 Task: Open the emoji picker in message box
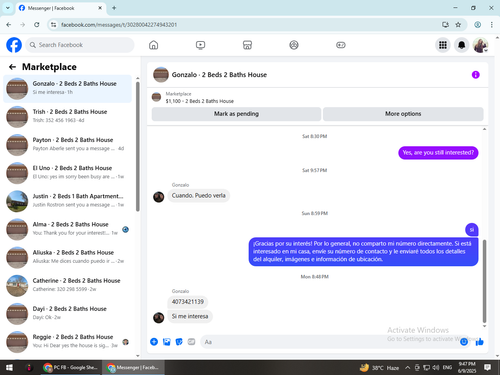(x=464, y=342)
